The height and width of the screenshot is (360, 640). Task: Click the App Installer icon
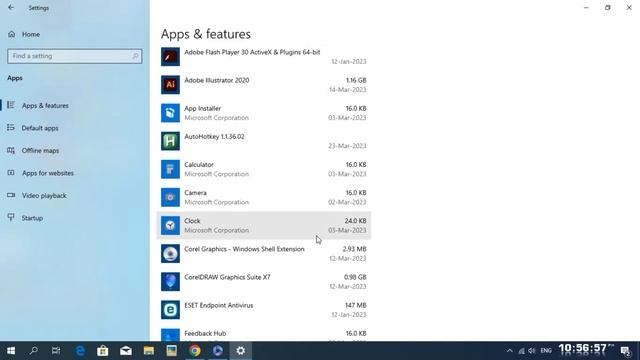coord(170,113)
